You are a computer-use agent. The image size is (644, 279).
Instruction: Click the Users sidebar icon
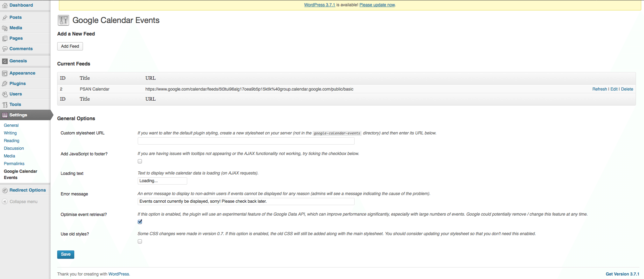coord(5,94)
